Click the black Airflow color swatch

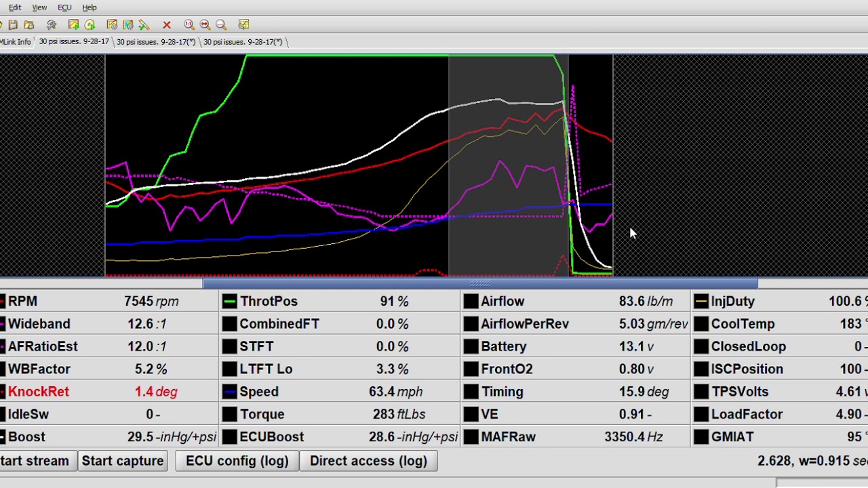(471, 302)
